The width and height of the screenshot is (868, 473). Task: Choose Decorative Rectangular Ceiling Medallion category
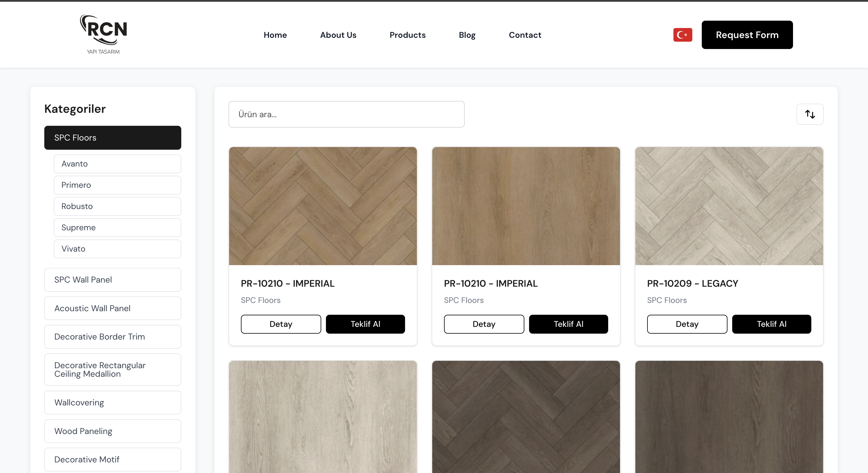112,370
